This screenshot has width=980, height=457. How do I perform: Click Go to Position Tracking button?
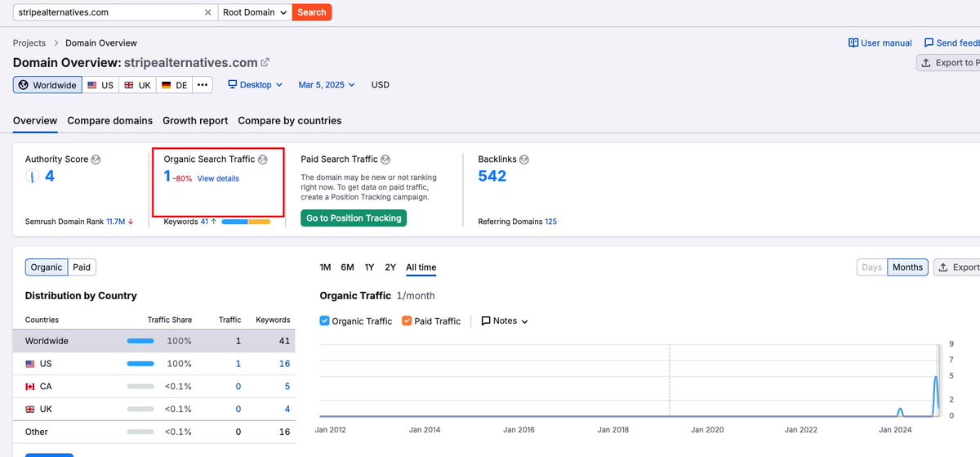click(354, 218)
